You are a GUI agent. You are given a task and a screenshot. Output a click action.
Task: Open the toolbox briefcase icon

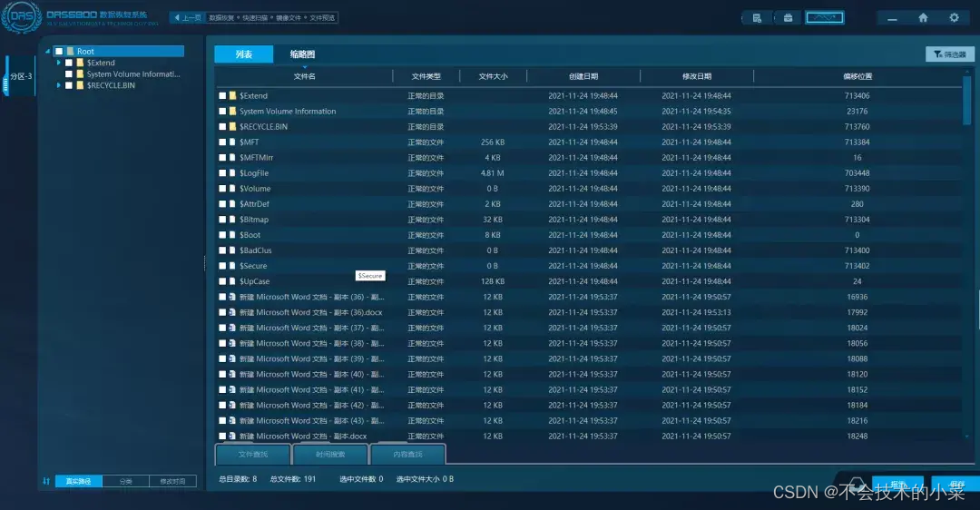[x=789, y=18]
